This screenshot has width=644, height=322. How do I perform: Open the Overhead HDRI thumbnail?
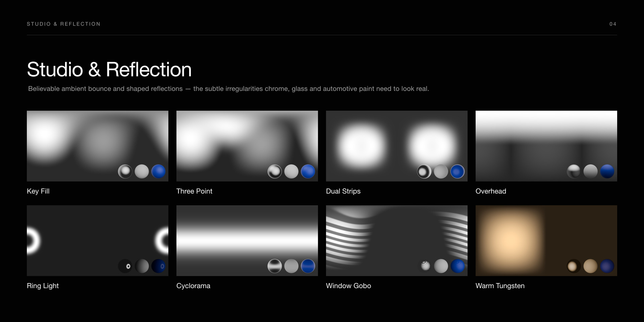[x=546, y=146]
